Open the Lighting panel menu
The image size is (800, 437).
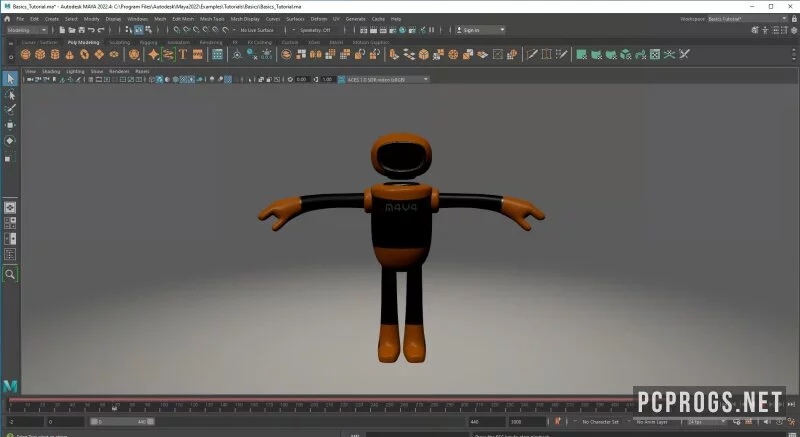(x=75, y=71)
